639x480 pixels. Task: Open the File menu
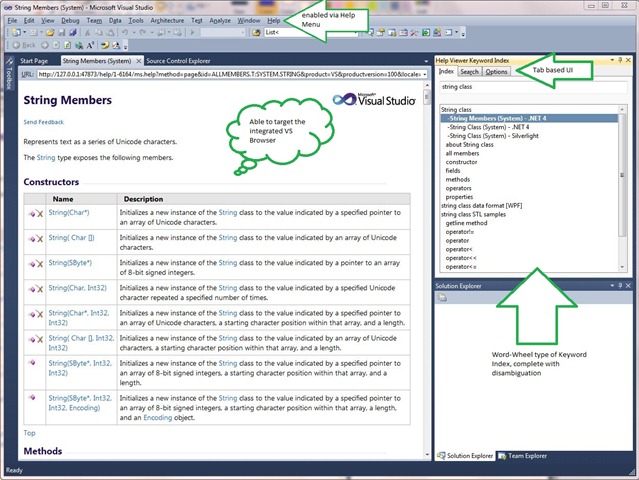click(12, 20)
